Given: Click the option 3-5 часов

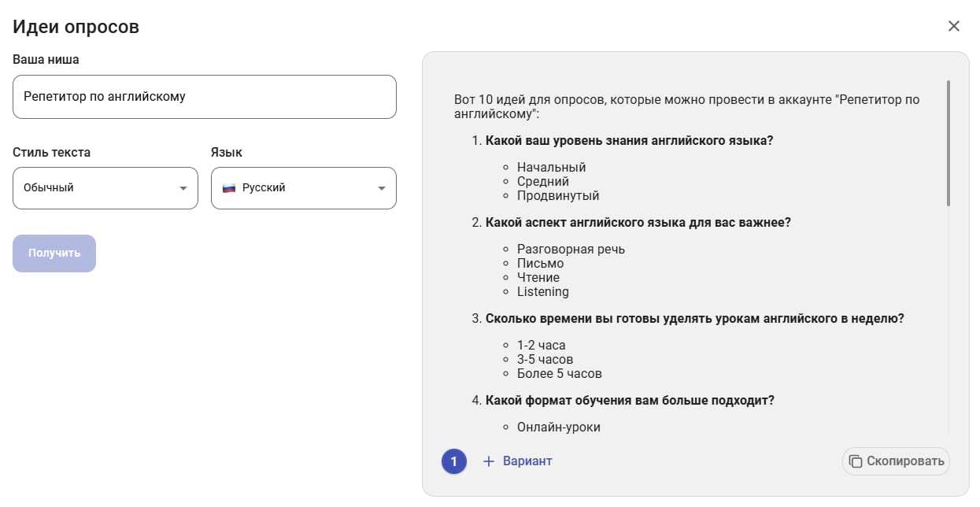Looking at the screenshot, I should pyautogui.click(x=545, y=360).
